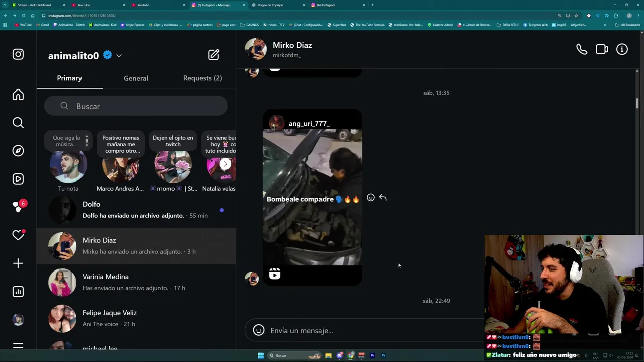Open the Windows Start button
Screen dimensions: 644x362
[x=261, y=355]
